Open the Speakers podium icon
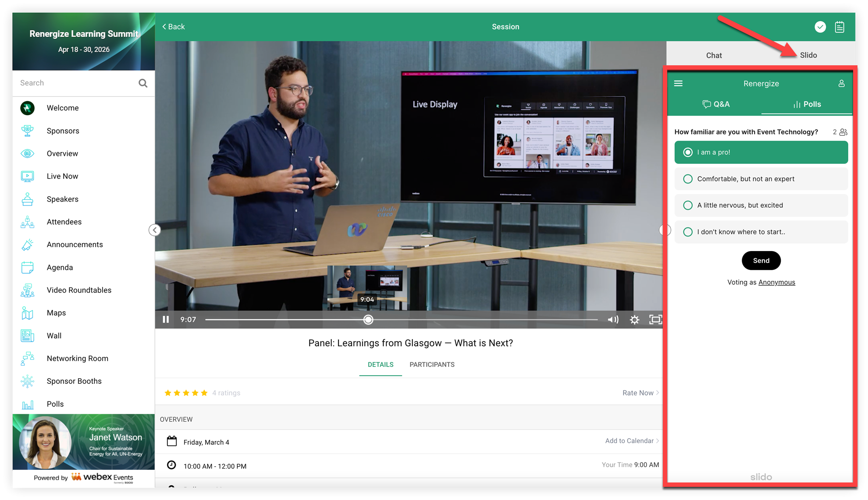This screenshot has height=500, width=868. click(x=27, y=199)
